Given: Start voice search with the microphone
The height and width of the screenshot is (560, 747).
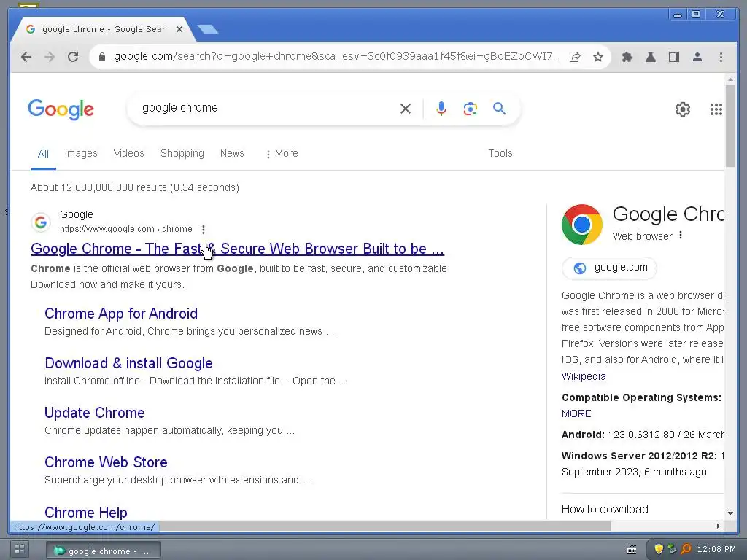Looking at the screenshot, I should 441,109.
